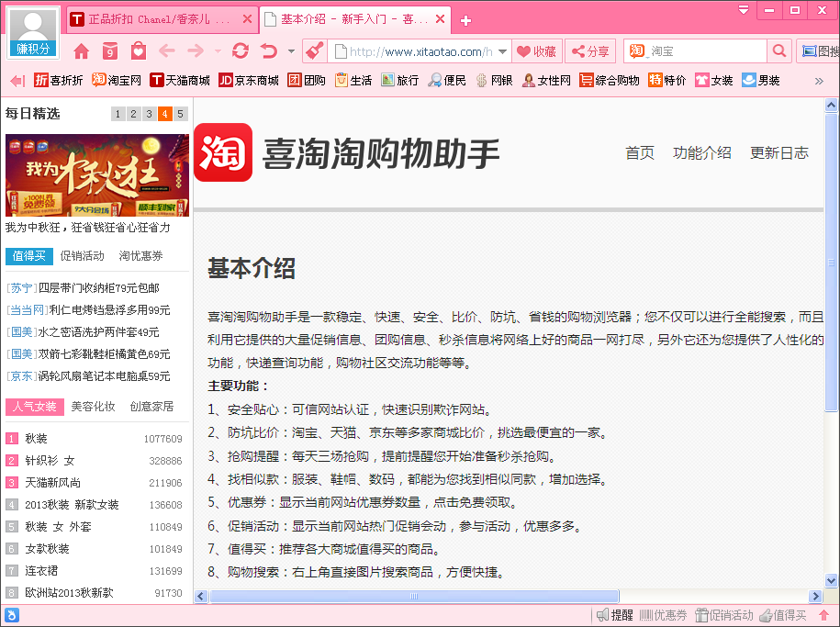Open the Taobao search engine selector icon
This screenshot has height=627, width=840.
pos(637,51)
